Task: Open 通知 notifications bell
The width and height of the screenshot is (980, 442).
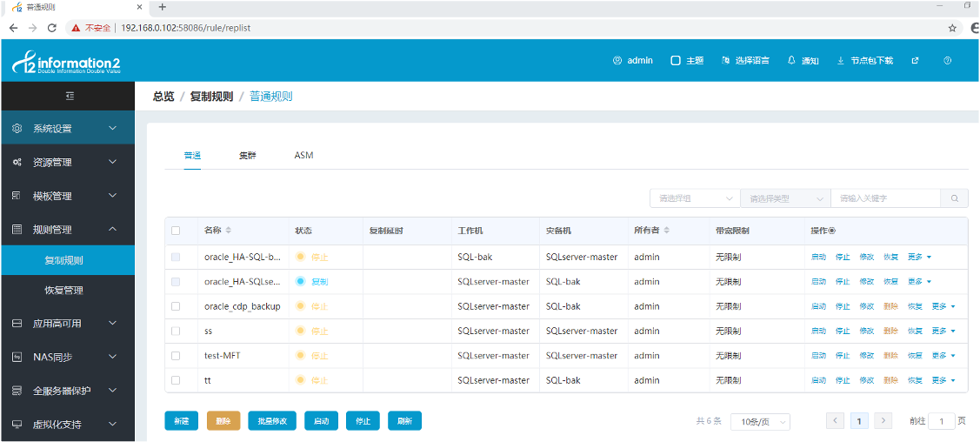Action: pyautogui.click(x=803, y=61)
